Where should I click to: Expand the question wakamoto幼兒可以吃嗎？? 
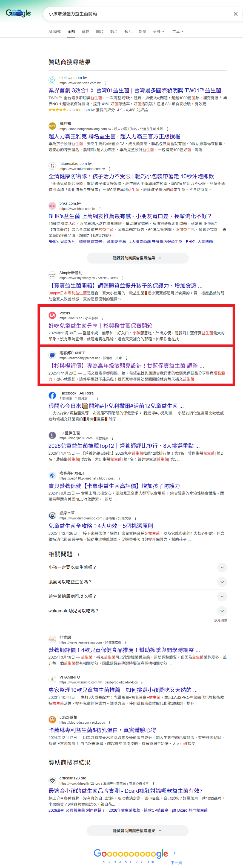[x=138, y=611]
